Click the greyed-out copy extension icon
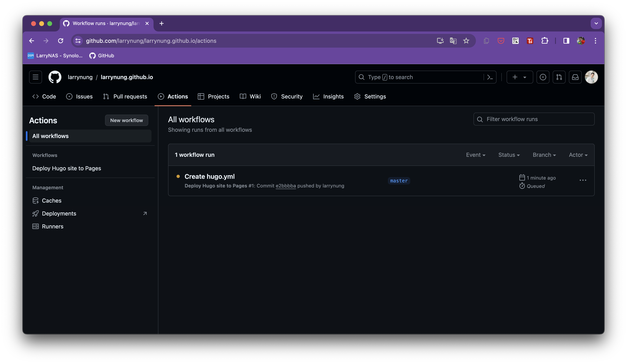This screenshot has height=364, width=627. [486, 41]
